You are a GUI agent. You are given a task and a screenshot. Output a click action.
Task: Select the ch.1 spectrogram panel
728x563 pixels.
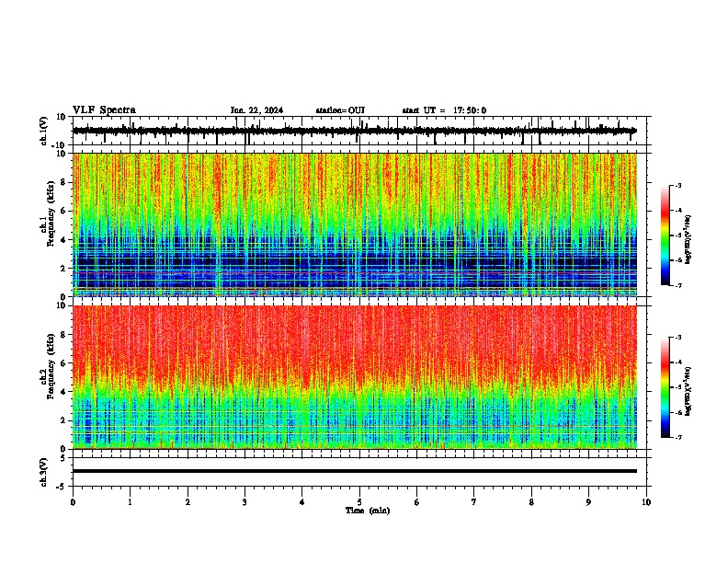coord(359,224)
